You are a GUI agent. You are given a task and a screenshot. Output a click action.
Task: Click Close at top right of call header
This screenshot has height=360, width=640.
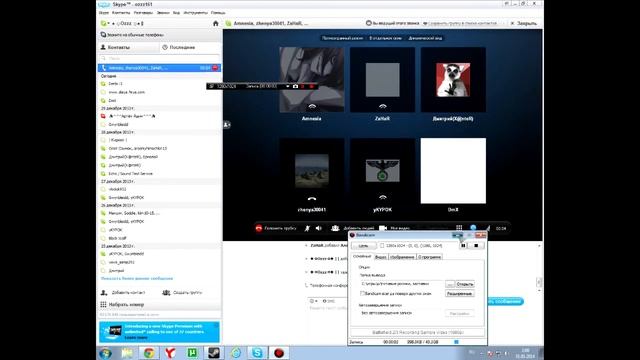click(524, 23)
